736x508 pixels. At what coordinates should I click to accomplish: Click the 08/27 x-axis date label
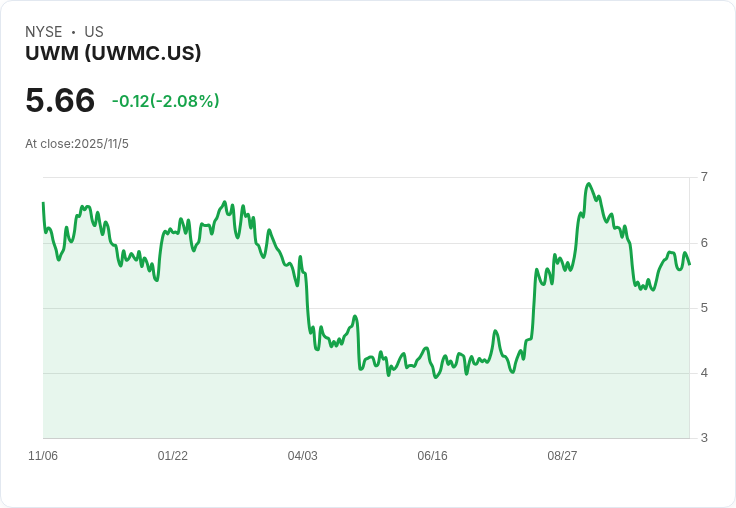pos(562,456)
